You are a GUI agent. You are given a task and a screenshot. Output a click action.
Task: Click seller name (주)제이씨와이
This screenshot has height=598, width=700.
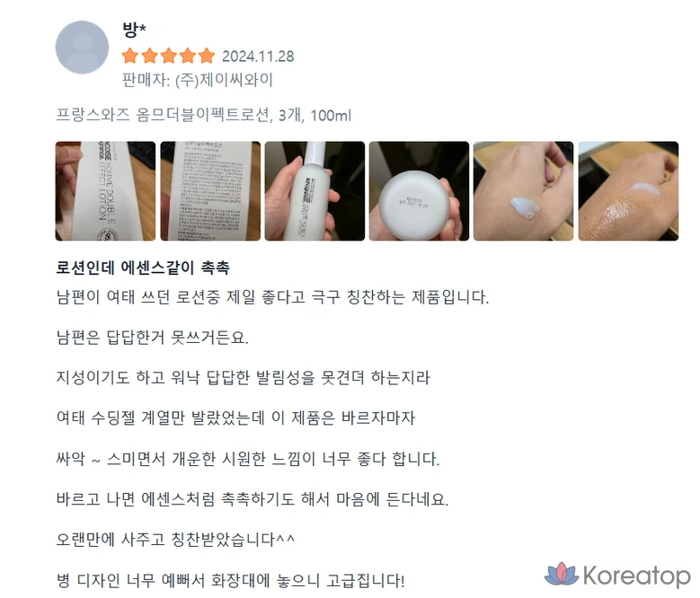[x=224, y=80]
